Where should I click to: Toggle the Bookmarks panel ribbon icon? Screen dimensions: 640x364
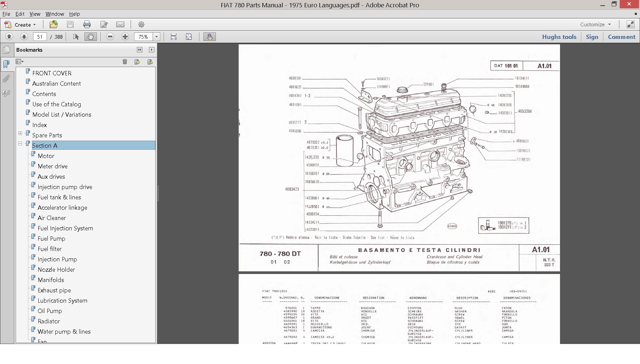[6, 64]
